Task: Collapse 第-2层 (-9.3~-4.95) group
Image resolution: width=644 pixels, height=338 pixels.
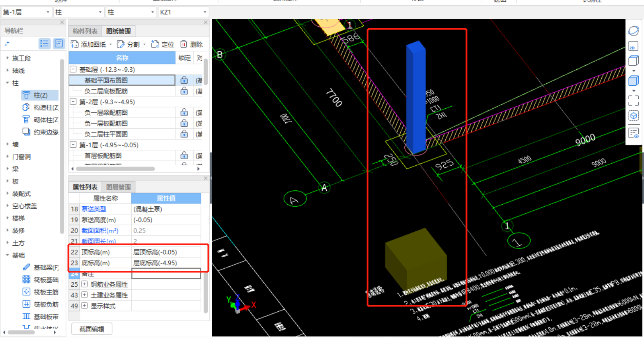Action: pyautogui.click(x=73, y=101)
